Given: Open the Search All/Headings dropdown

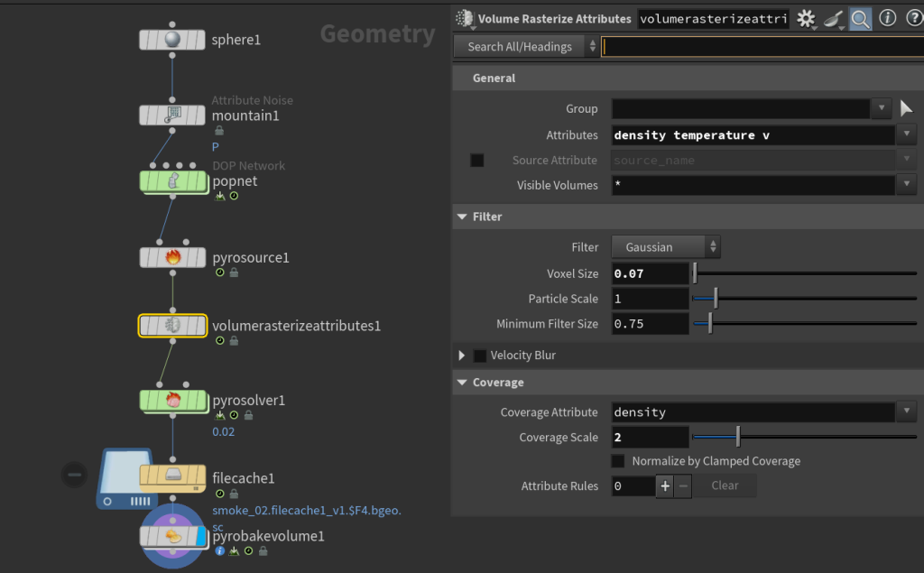Looking at the screenshot, I should (x=526, y=47).
